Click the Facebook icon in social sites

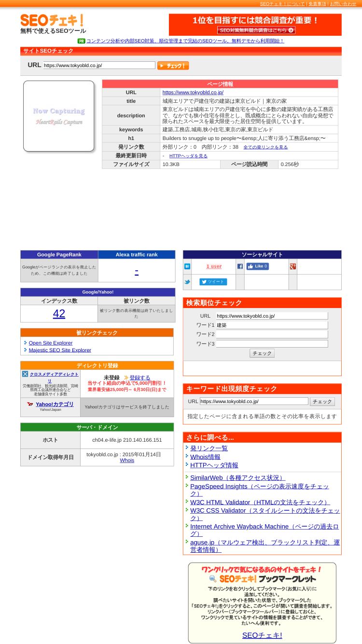click(x=240, y=266)
